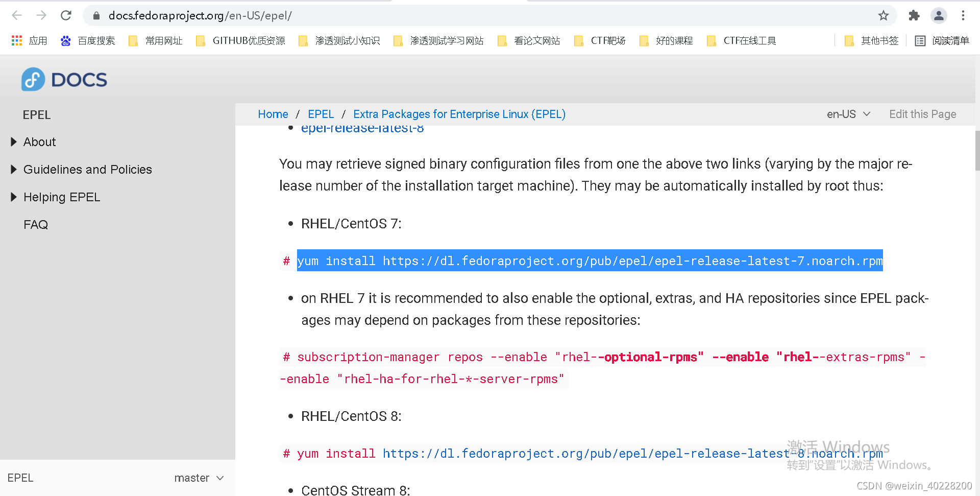This screenshot has height=496, width=980.
Task: Click the EPEL sidebar heading
Action: click(37, 115)
